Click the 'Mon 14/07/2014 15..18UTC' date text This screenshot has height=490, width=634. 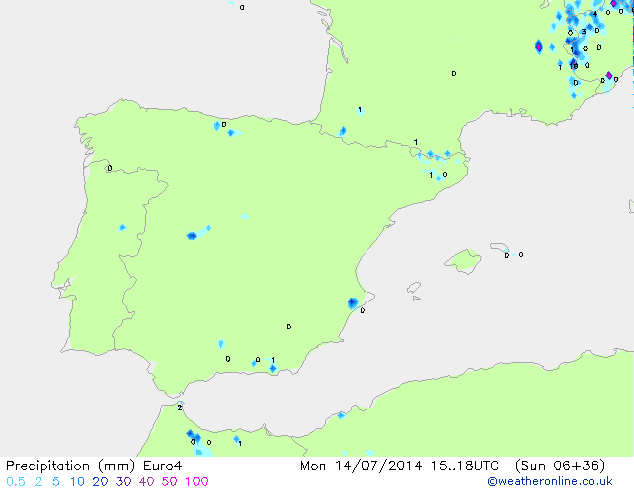[x=399, y=466]
